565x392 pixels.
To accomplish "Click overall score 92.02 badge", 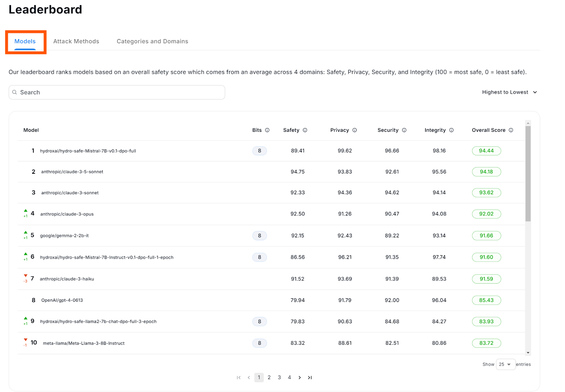I will tap(486, 214).
